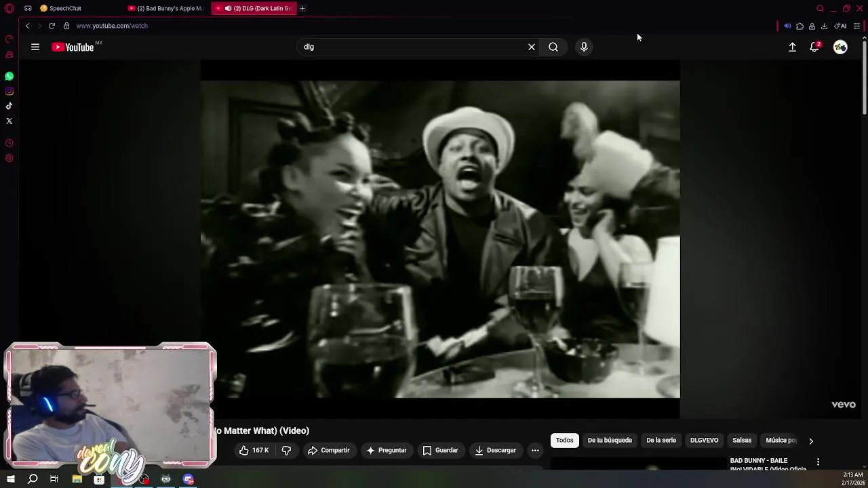Open a new browser tab with plus
Screen dimensions: 868x488
[x=302, y=8]
